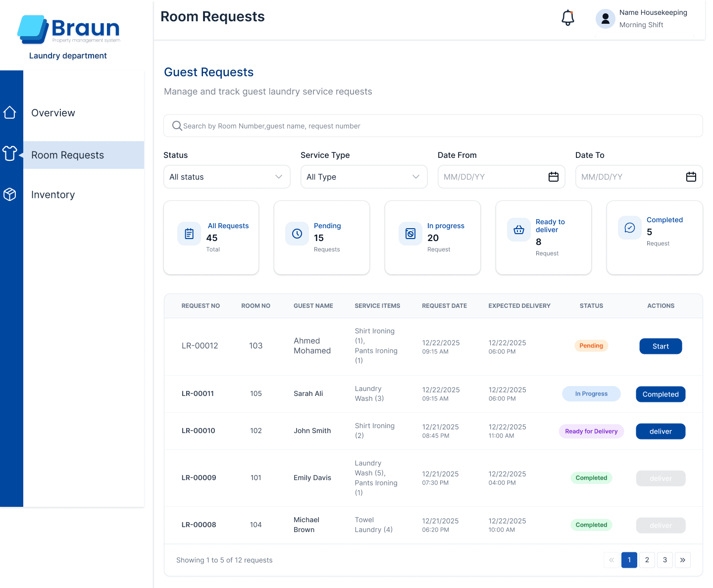Click the Date From input field
This screenshot has width=713, height=588.
501,177
